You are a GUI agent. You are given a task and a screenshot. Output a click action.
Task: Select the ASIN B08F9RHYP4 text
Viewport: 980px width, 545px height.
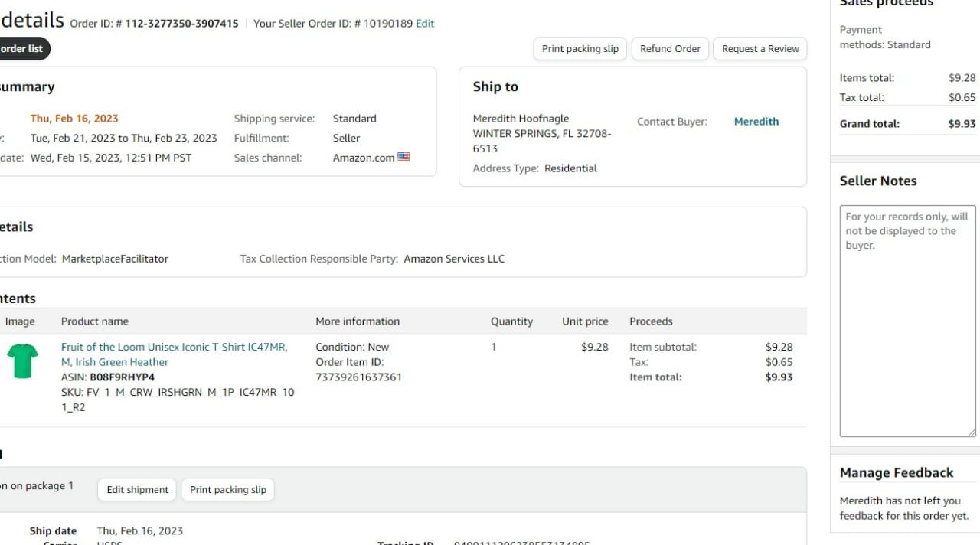tap(122, 377)
